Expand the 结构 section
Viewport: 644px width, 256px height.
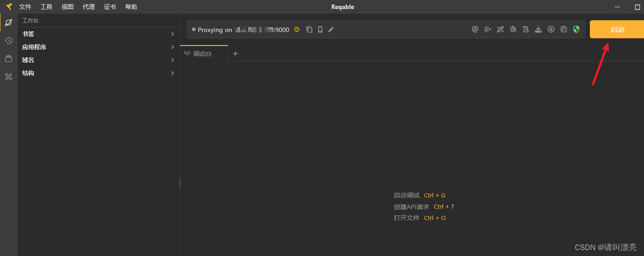tap(99, 73)
